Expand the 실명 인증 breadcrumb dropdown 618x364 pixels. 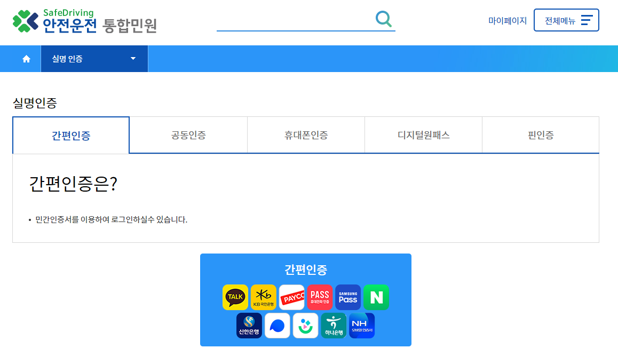94,59
